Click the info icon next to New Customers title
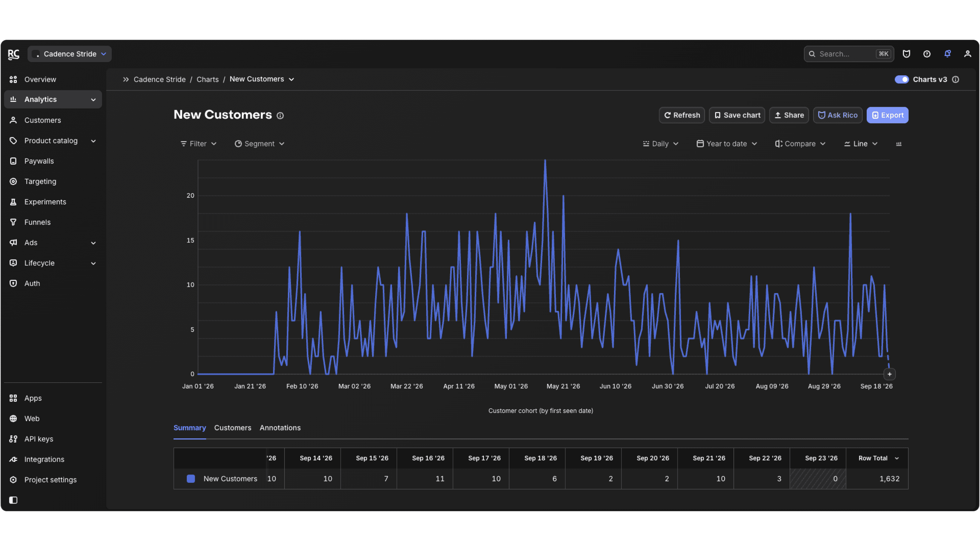980x551 pixels. [x=280, y=116]
